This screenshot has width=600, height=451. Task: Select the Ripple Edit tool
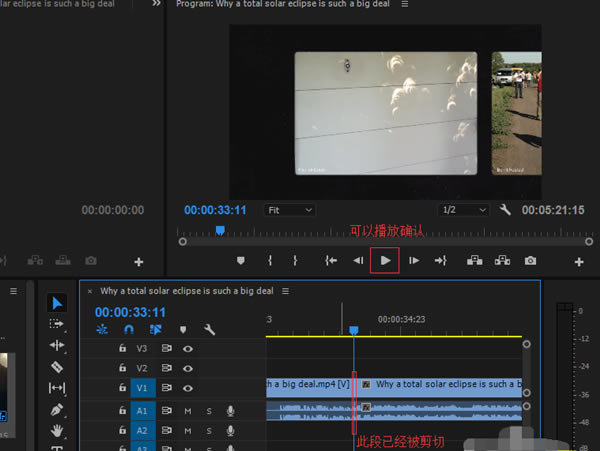(x=57, y=345)
